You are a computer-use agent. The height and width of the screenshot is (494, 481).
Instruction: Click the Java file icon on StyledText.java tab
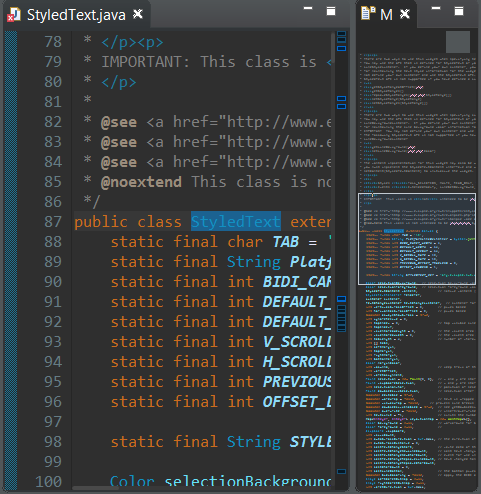14,15
